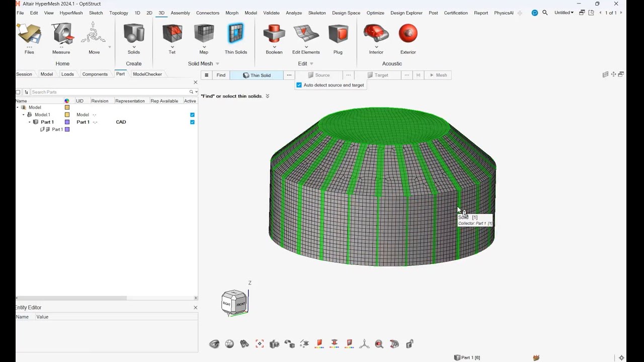Collapse the Model.1 tree node
This screenshot has width=644, height=362.
tap(23, 115)
